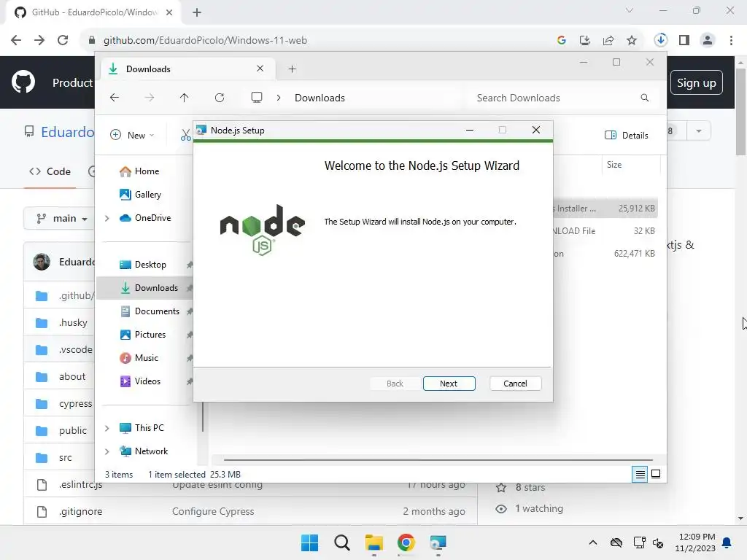Reload the GitHub page in Chrome
This screenshot has height=560, width=747.
coord(63,40)
